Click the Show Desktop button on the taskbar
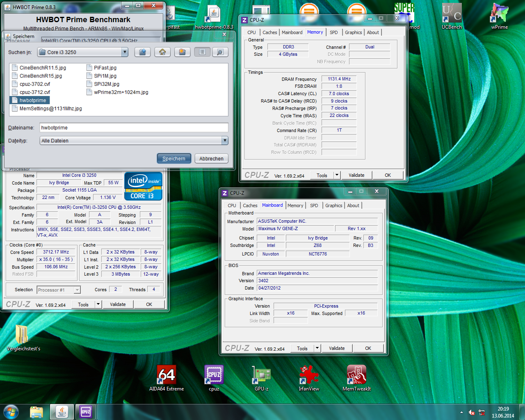Image resolution: width=525 pixels, height=420 pixels. pos(522,412)
